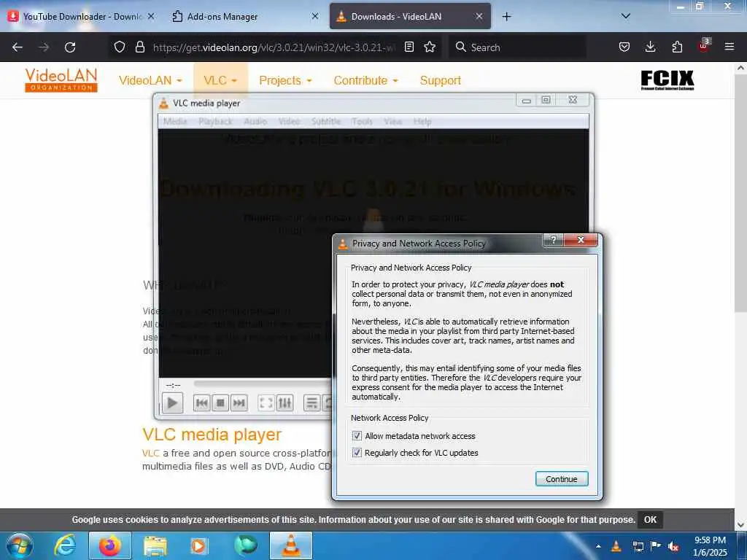Open Windows Media Player taskbar icon
The image size is (747, 560).
pyautogui.click(x=198, y=545)
